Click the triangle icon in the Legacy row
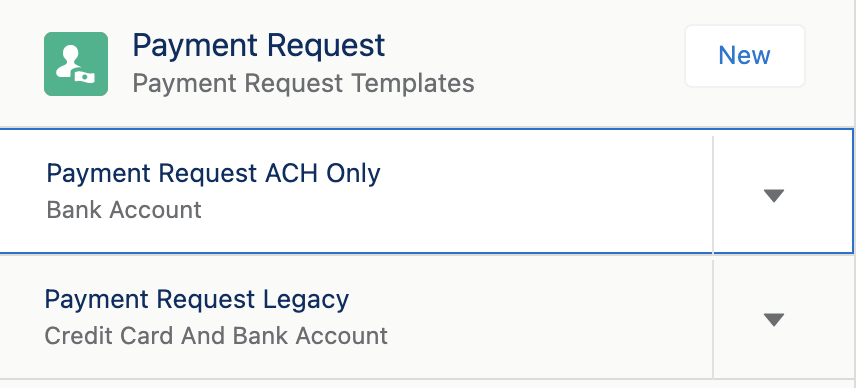862x388 pixels. [x=773, y=319]
